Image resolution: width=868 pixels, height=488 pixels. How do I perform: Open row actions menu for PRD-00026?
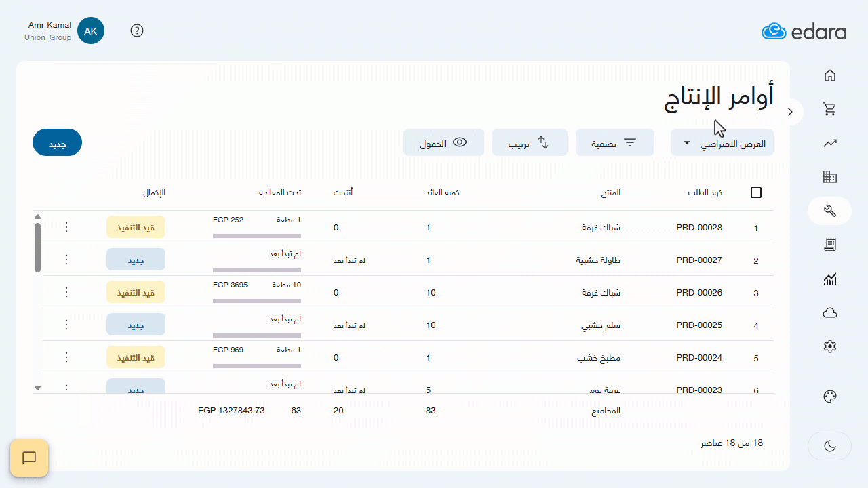[x=66, y=292]
